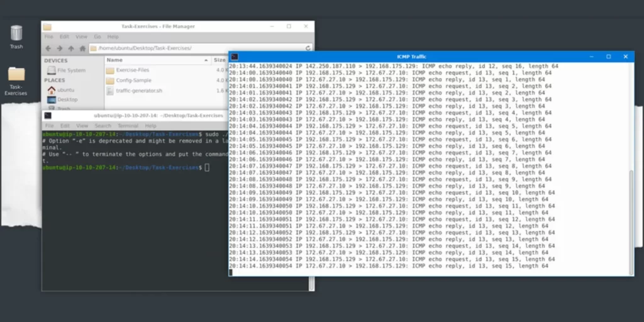Go to the parent folder using the Up arrow
644x322 pixels.
point(71,48)
